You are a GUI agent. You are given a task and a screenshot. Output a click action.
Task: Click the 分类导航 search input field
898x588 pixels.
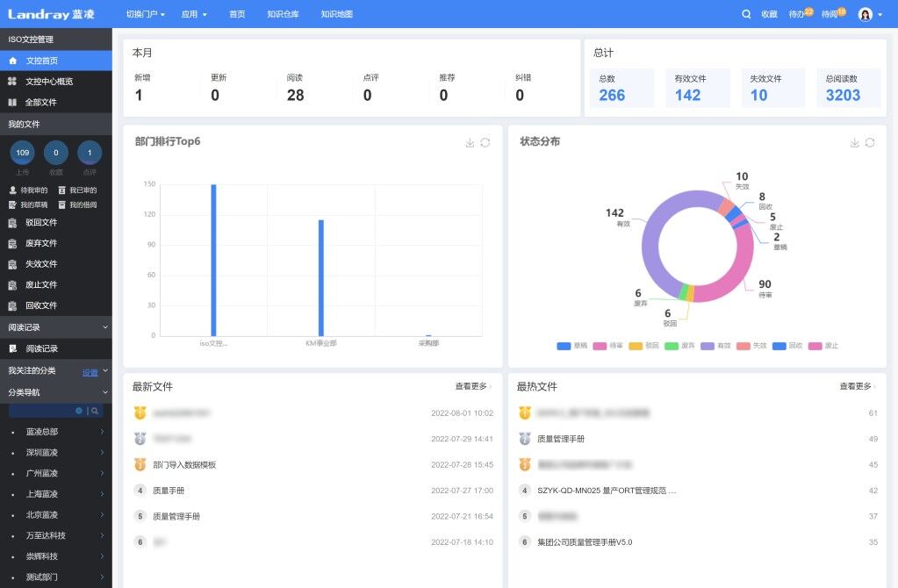(x=41, y=411)
